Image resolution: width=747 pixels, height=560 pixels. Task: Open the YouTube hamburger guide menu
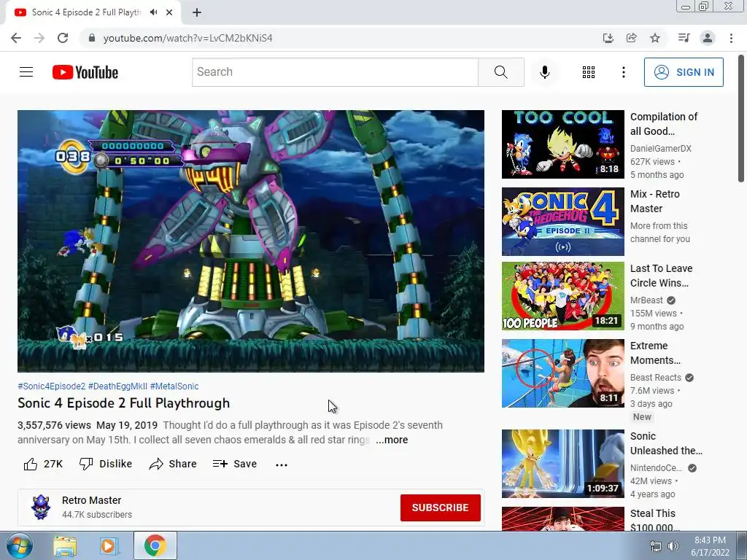point(26,72)
